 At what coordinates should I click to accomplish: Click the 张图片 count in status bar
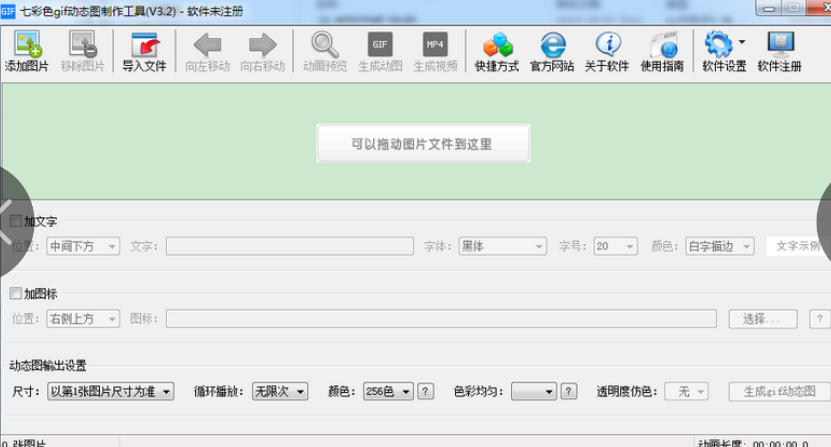pyautogui.click(x=24, y=443)
